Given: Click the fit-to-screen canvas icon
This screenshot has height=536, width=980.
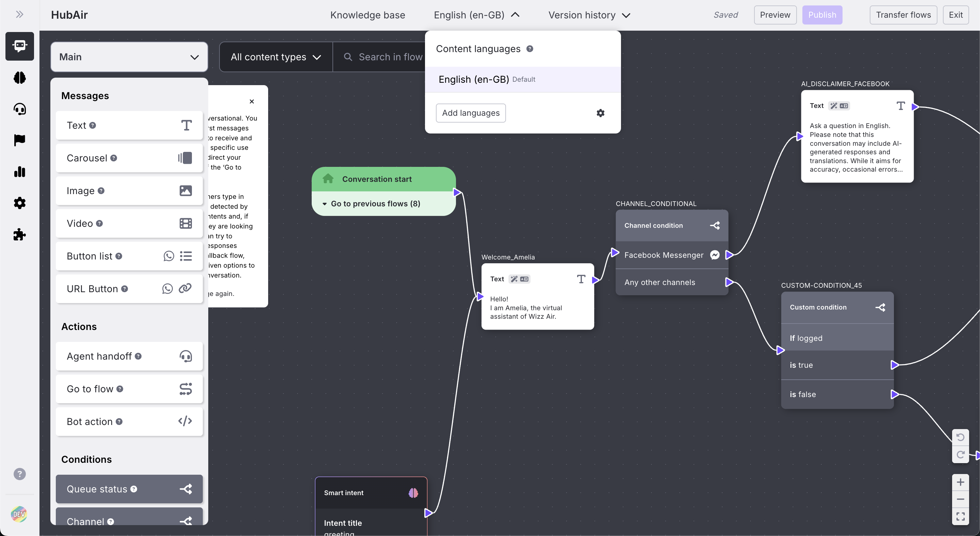Looking at the screenshot, I should tap(960, 516).
